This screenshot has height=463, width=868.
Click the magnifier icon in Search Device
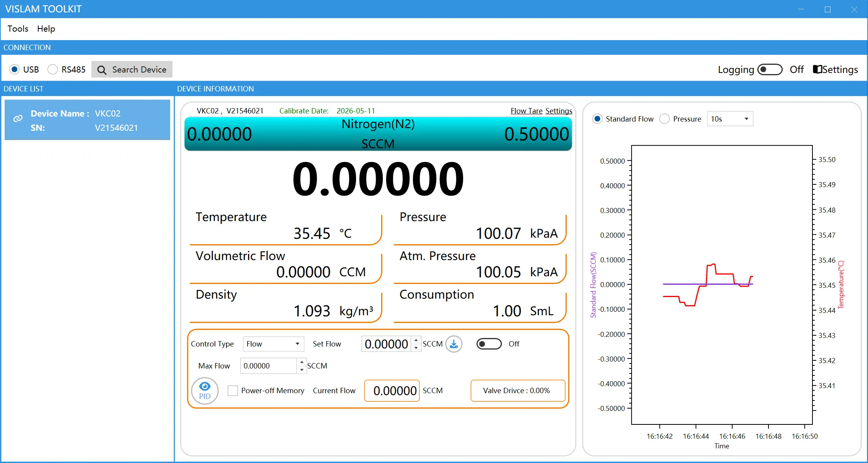coord(102,70)
